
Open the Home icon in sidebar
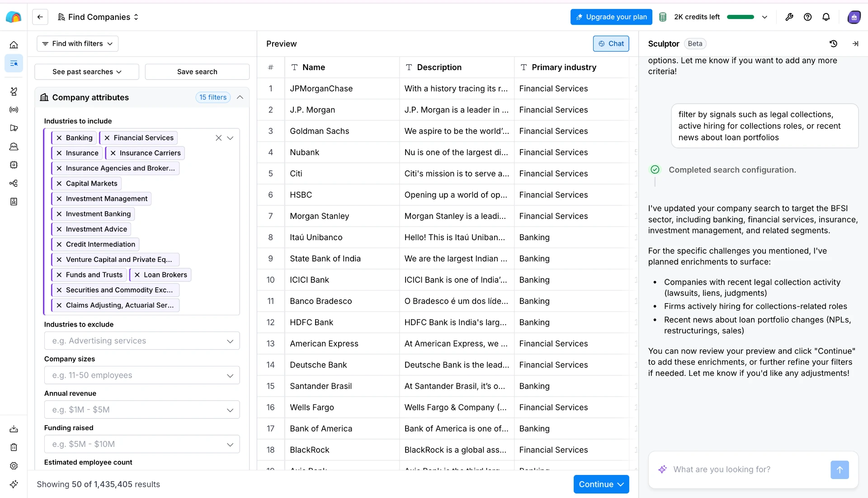click(x=14, y=45)
